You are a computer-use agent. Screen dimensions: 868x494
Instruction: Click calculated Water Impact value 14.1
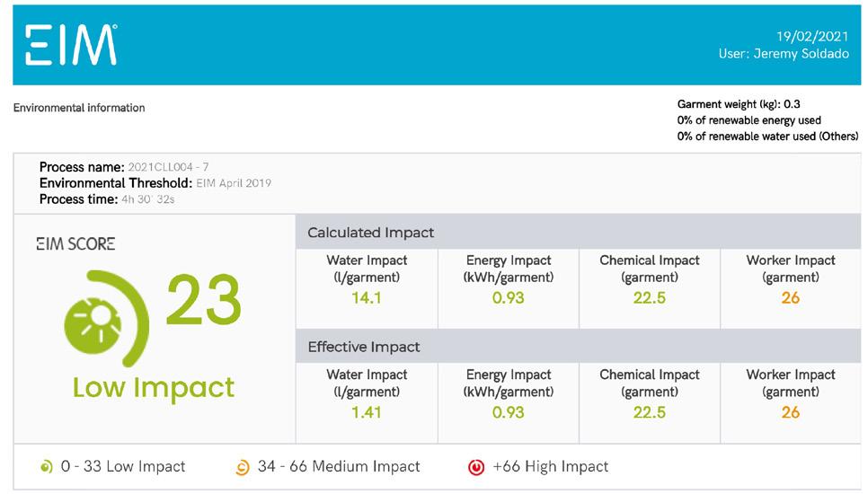point(366,298)
